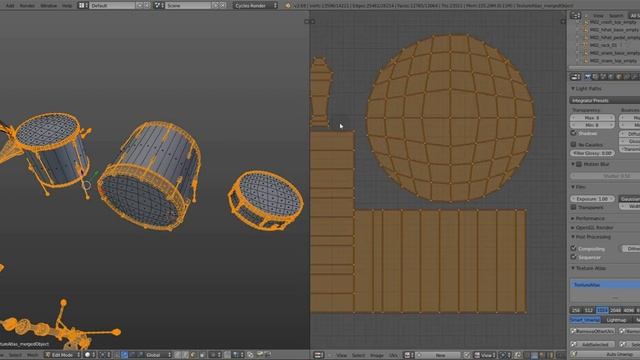Enable the Motion Blur checkbox
The height and width of the screenshot is (360, 640).
pos(579,164)
